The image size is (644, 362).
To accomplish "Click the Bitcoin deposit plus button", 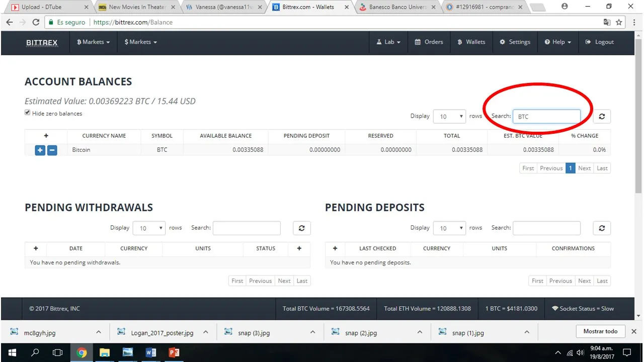I will [x=40, y=150].
